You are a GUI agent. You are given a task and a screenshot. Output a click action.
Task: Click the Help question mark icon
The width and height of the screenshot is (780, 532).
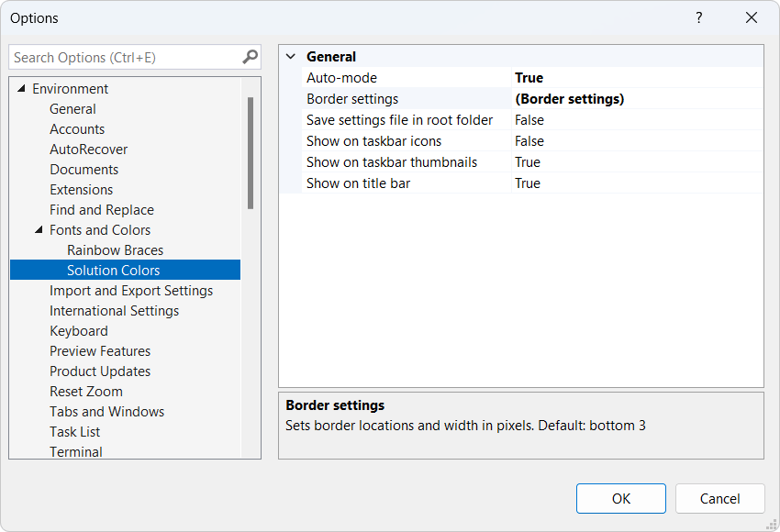[698, 17]
